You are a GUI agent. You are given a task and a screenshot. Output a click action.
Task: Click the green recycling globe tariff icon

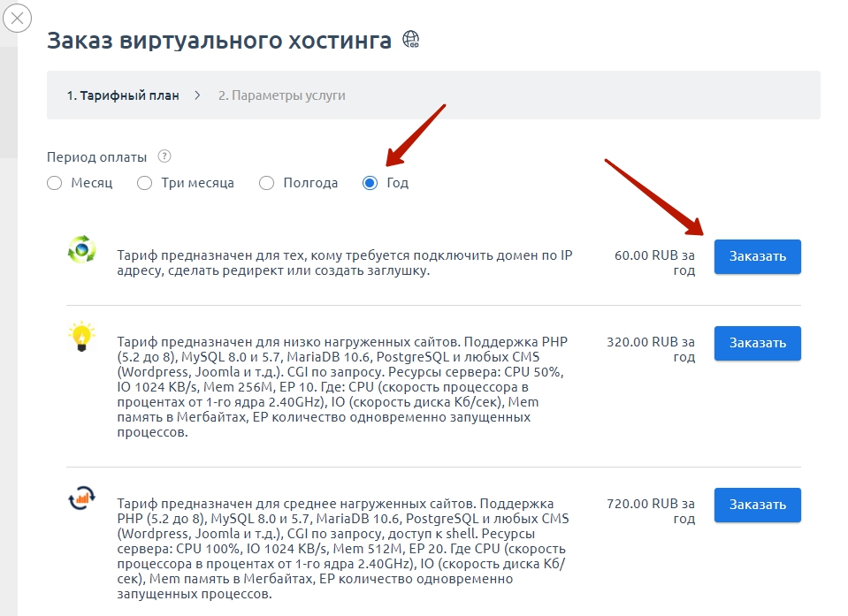[x=81, y=249]
